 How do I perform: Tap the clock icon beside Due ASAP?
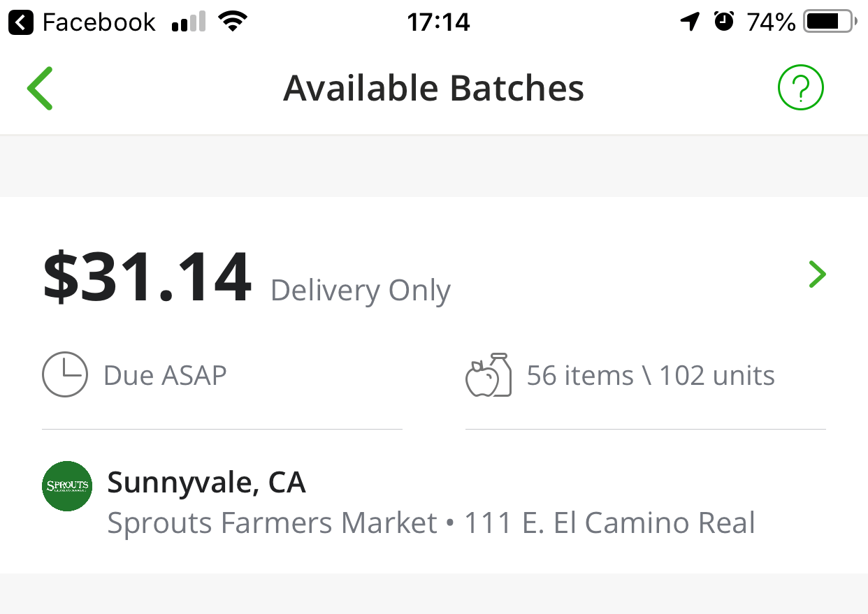(65, 375)
